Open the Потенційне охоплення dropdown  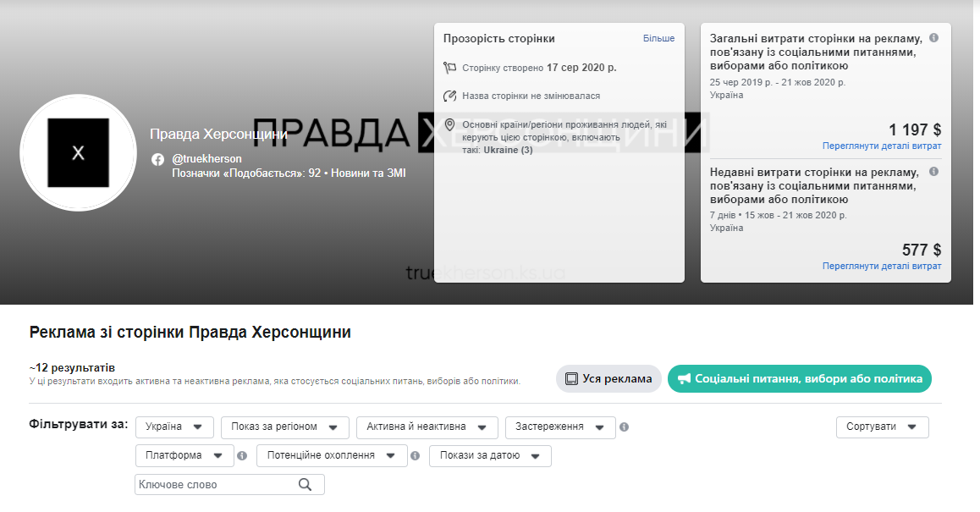tap(332, 456)
